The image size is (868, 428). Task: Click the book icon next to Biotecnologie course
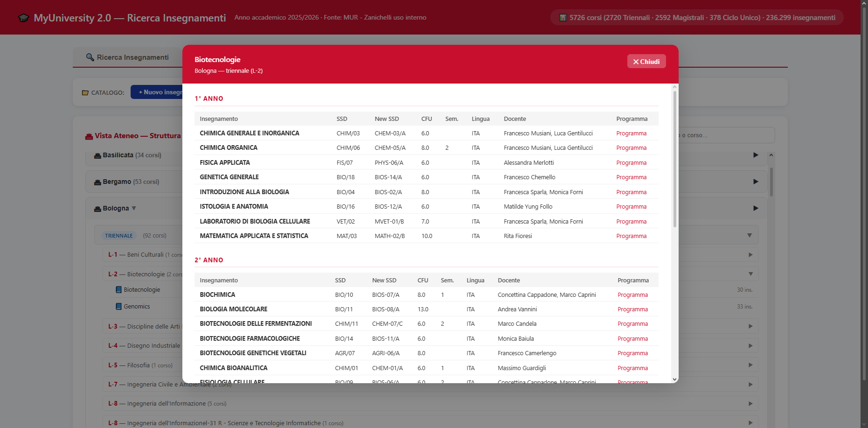point(118,290)
